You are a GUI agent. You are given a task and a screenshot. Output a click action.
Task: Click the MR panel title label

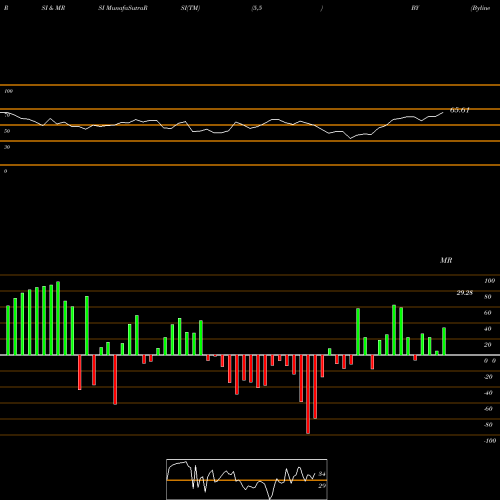click(x=446, y=260)
